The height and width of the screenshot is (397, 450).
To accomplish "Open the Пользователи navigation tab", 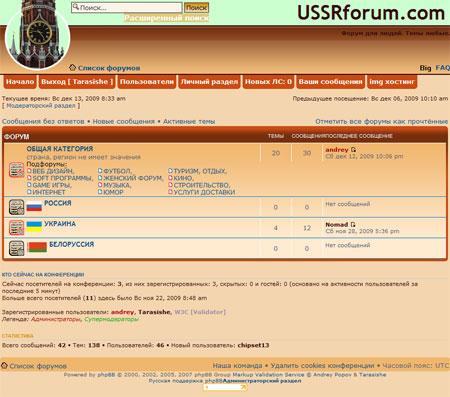I will [x=147, y=82].
